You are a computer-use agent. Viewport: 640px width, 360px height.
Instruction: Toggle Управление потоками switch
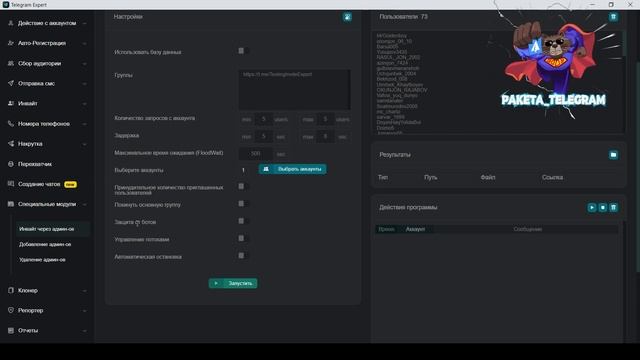(243, 238)
